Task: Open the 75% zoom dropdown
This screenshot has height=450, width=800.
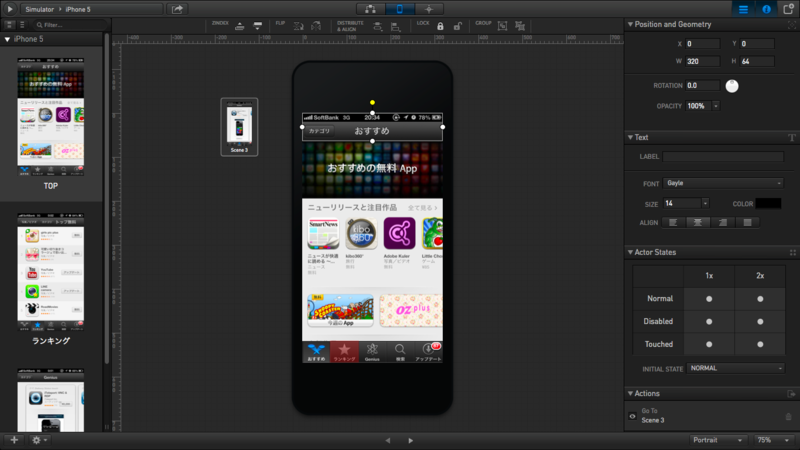Action: (773, 440)
